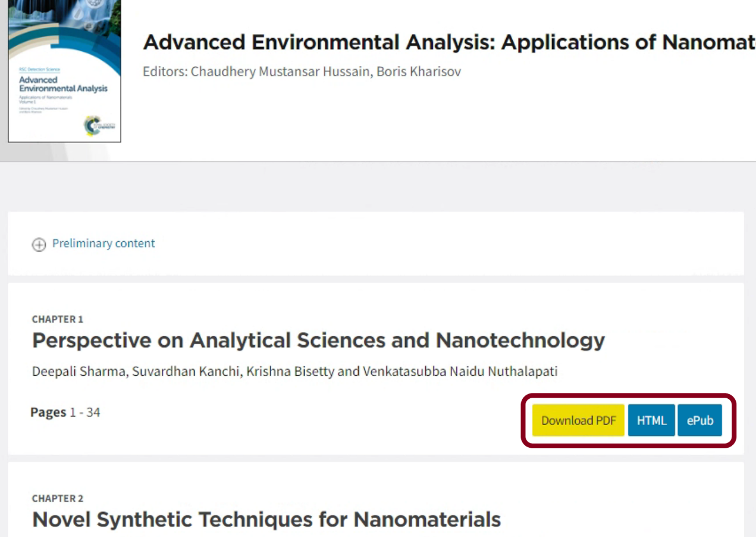This screenshot has width=756, height=537.
Task: Click the 'Pages 1 - 34' text
Action: (65, 412)
